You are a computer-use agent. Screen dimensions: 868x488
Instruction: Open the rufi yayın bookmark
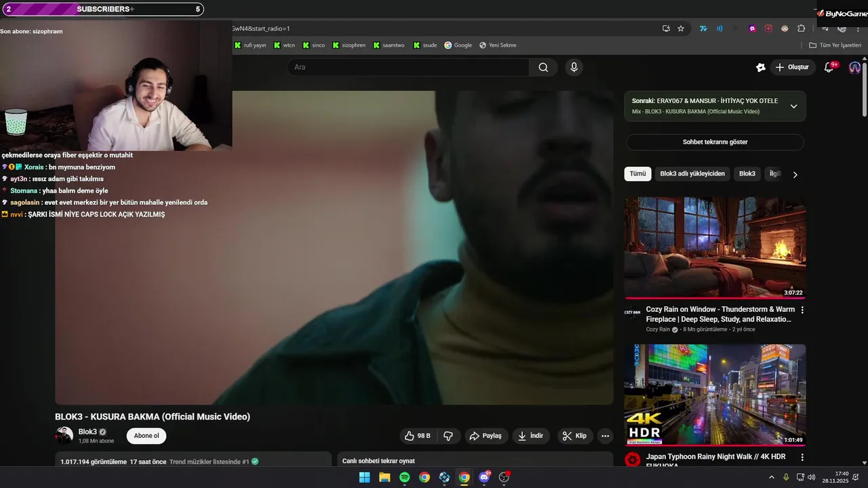point(250,45)
